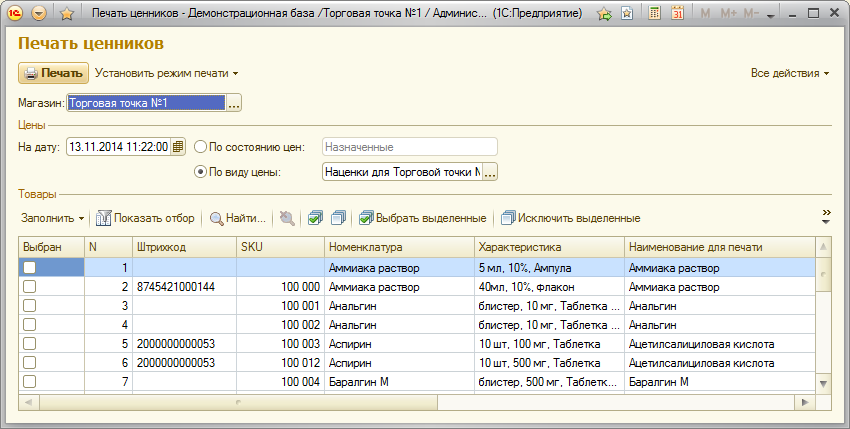Open the calculator from the title bar

654,14
